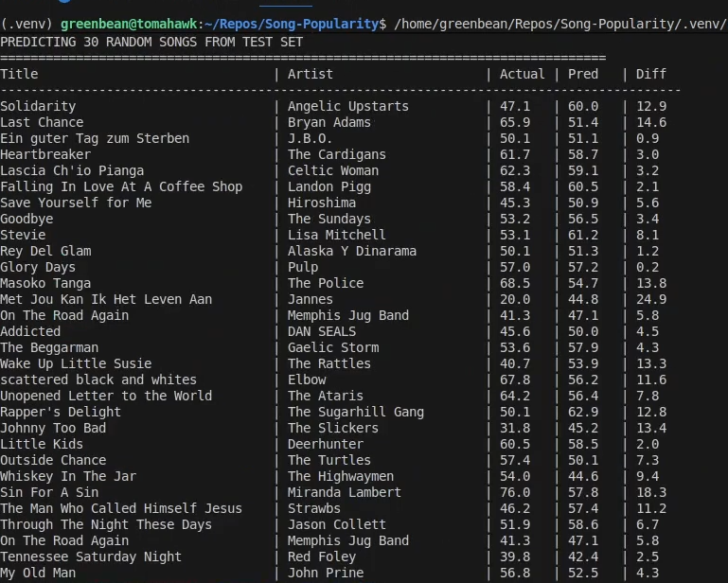This screenshot has width=728, height=583.
Task: Click actual value 76.0 for Miranda Lambert
Action: click(515, 492)
